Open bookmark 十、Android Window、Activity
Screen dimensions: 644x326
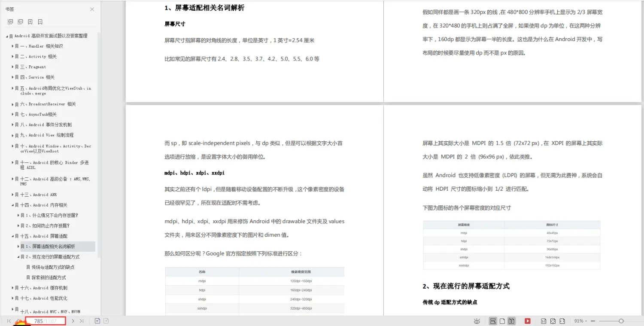(x=55, y=149)
